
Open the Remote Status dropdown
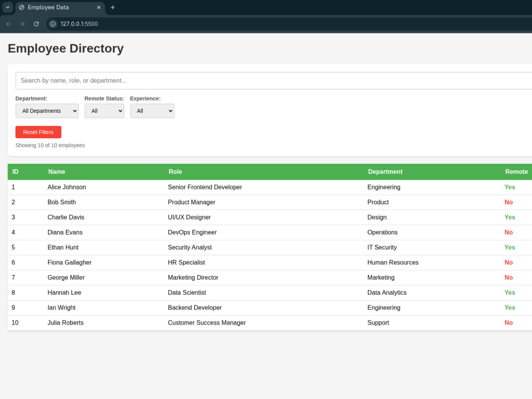click(x=104, y=111)
